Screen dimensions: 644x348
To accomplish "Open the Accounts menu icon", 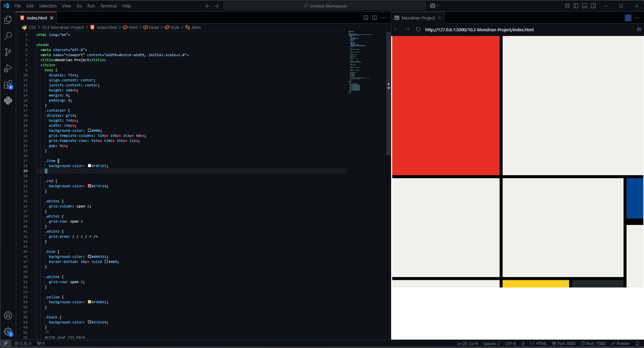I will pos(8,316).
